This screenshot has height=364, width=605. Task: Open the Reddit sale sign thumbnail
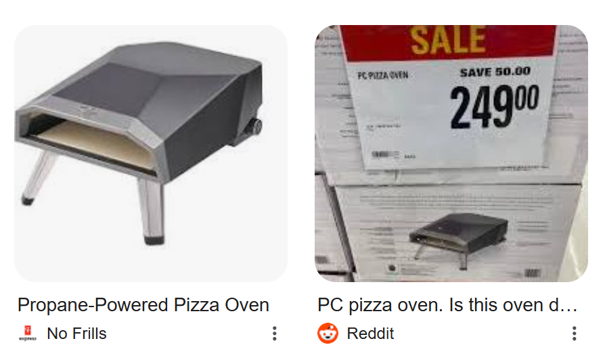click(x=451, y=154)
